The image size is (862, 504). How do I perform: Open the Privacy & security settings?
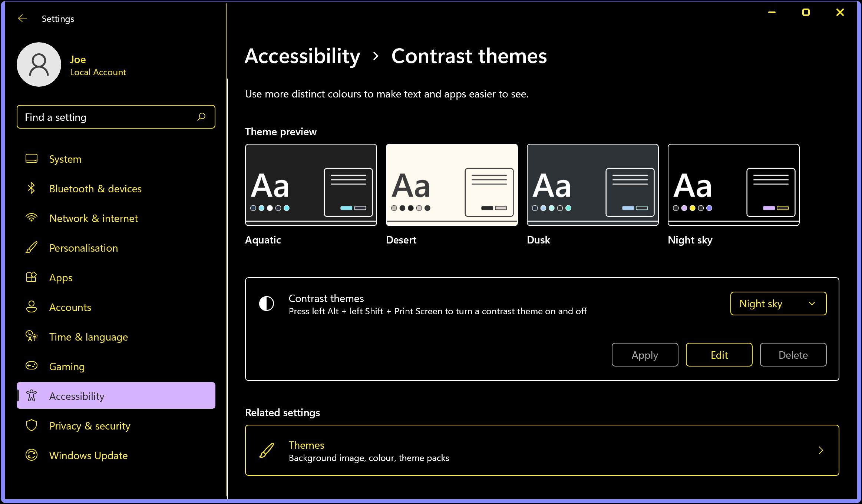[x=90, y=426]
